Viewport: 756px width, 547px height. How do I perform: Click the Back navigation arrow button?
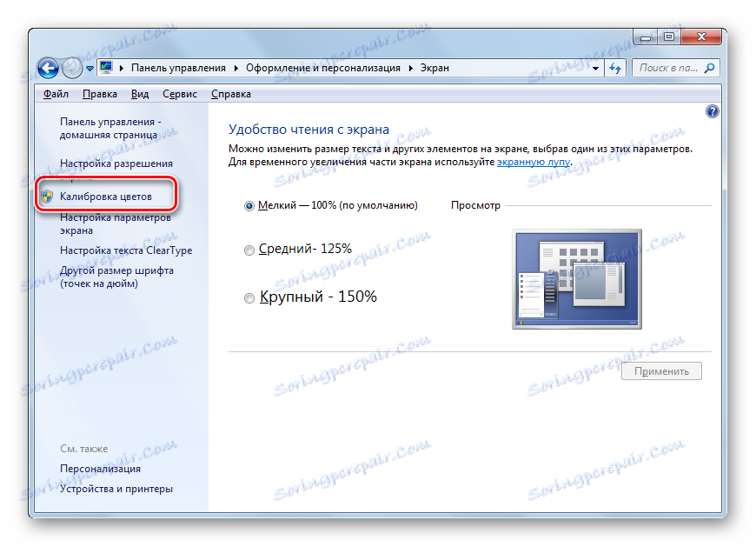click(48, 68)
